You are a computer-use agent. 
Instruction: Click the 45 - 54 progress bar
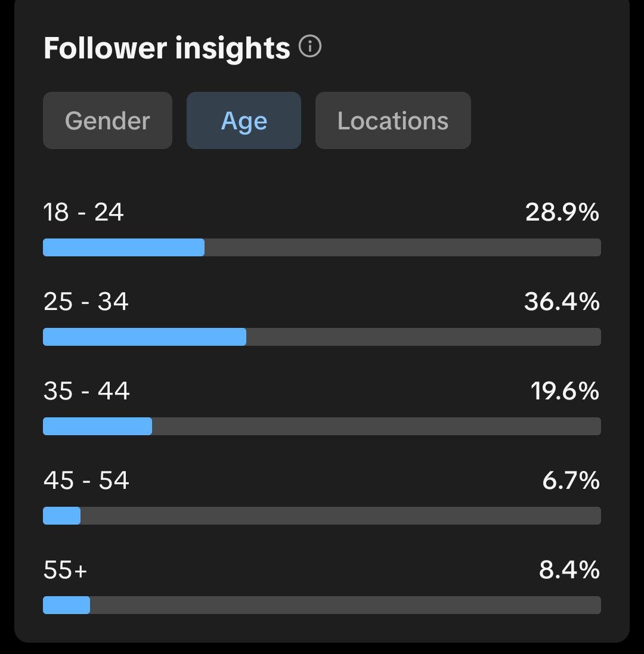click(322, 516)
